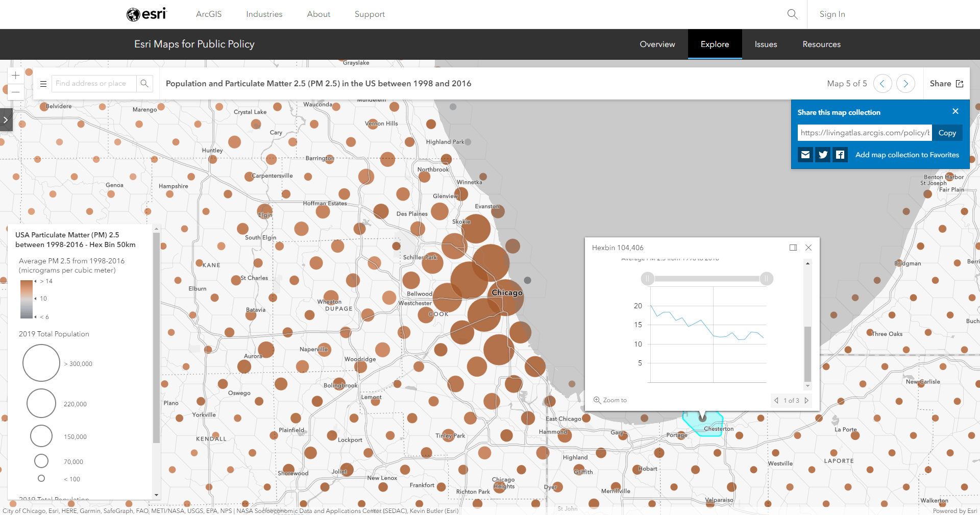
Task: Open the ArcGIS menu
Action: pos(209,14)
